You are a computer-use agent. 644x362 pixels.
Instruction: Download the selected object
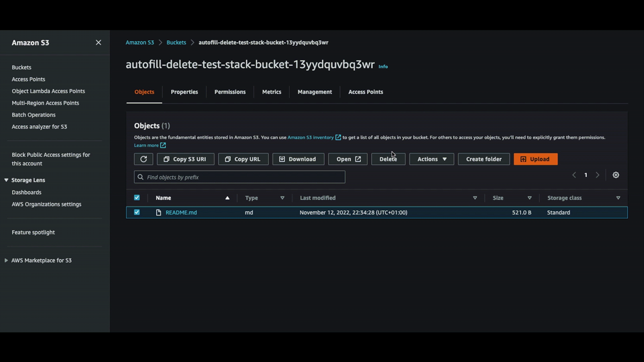click(298, 159)
